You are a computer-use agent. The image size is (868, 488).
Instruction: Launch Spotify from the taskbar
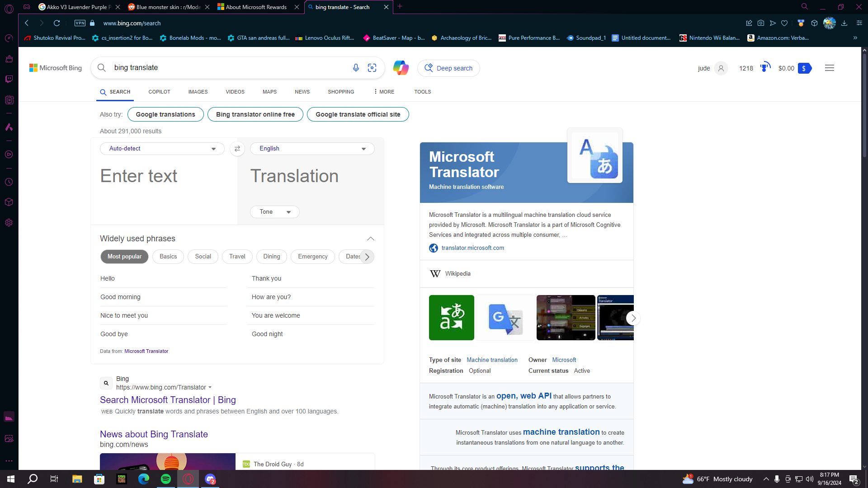tap(166, 479)
